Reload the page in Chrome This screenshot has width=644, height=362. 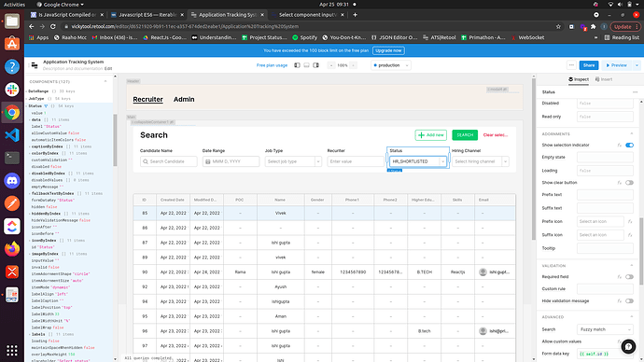coord(53,26)
